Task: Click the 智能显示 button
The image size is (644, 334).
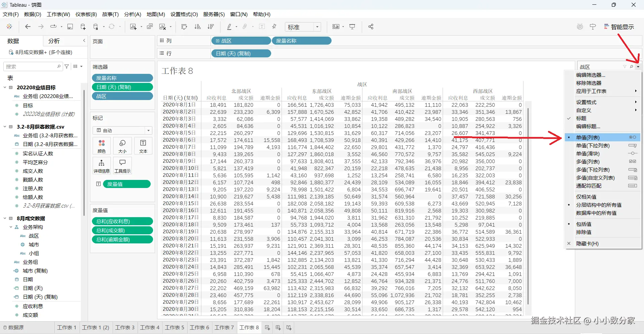Action: click(619, 27)
